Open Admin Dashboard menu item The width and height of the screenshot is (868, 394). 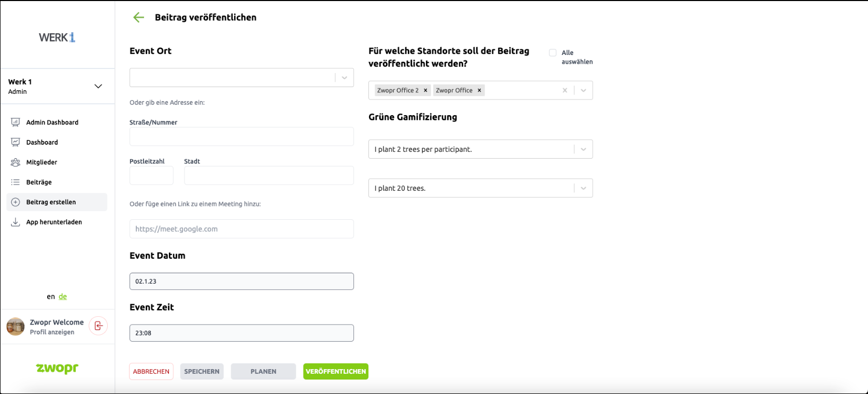click(x=57, y=122)
